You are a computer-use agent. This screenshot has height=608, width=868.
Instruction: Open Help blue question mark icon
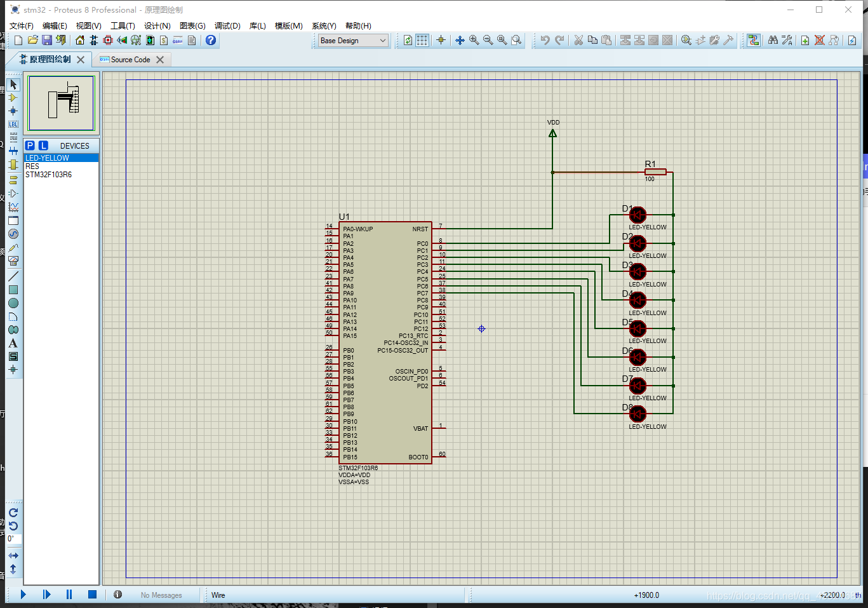[211, 40]
